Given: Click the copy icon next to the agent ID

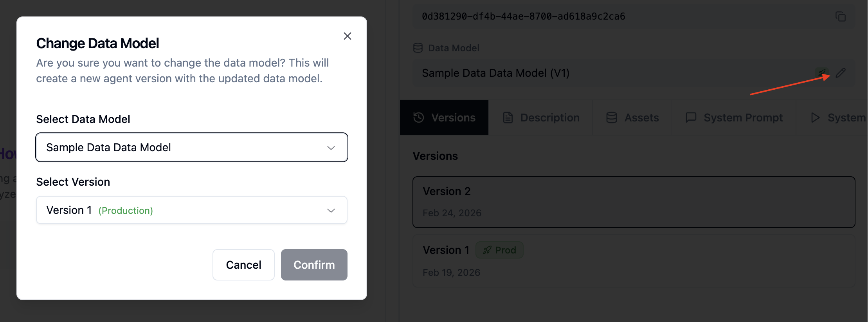Looking at the screenshot, I should [x=841, y=16].
